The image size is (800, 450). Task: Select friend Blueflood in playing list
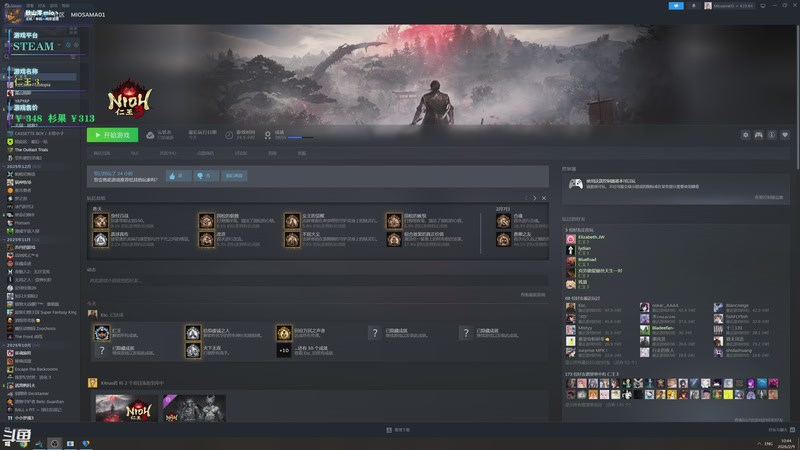point(587,261)
